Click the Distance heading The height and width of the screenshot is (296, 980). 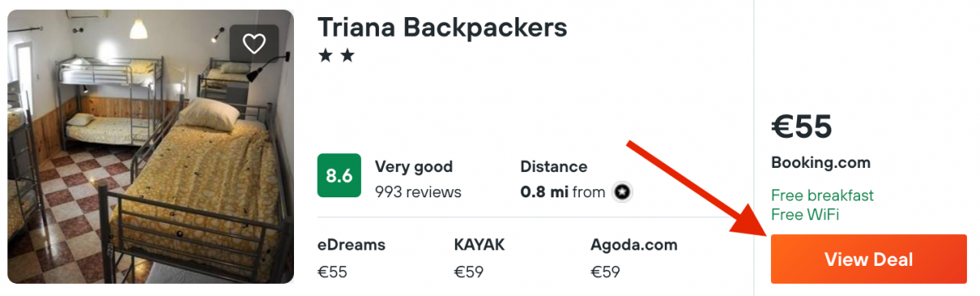(x=554, y=166)
